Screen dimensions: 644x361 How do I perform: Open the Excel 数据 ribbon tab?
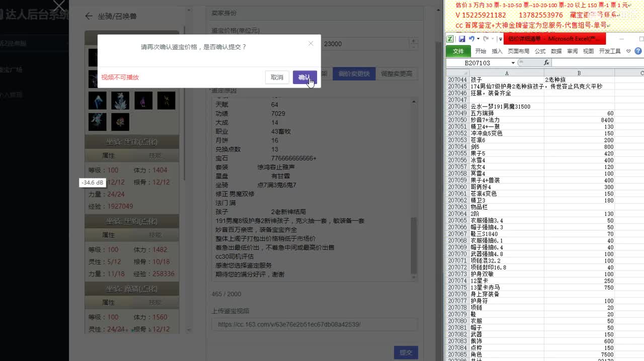(x=556, y=51)
